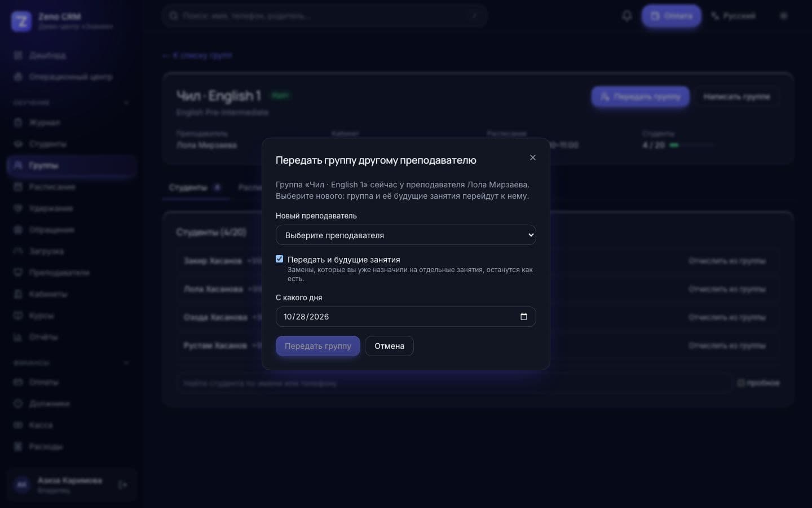The width and height of the screenshot is (812, 508).
Task: Click the settings icon in the top-right corner
Action: click(x=783, y=16)
